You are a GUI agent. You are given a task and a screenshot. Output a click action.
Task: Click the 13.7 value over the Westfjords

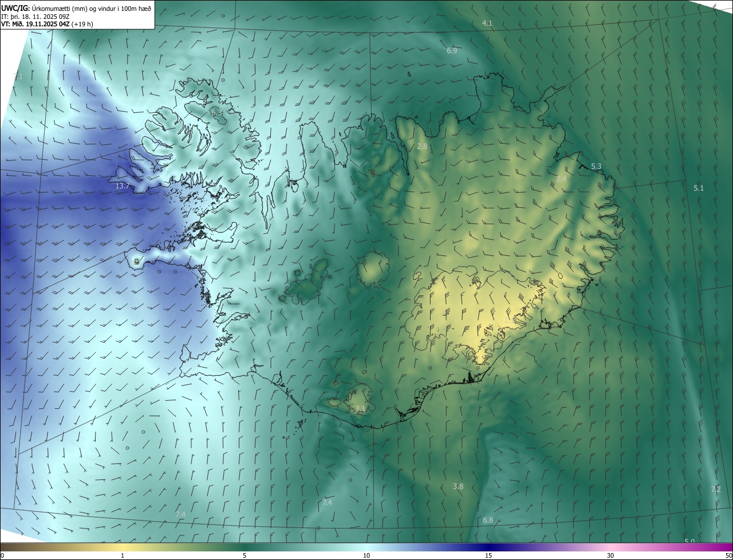[x=123, y=186]
